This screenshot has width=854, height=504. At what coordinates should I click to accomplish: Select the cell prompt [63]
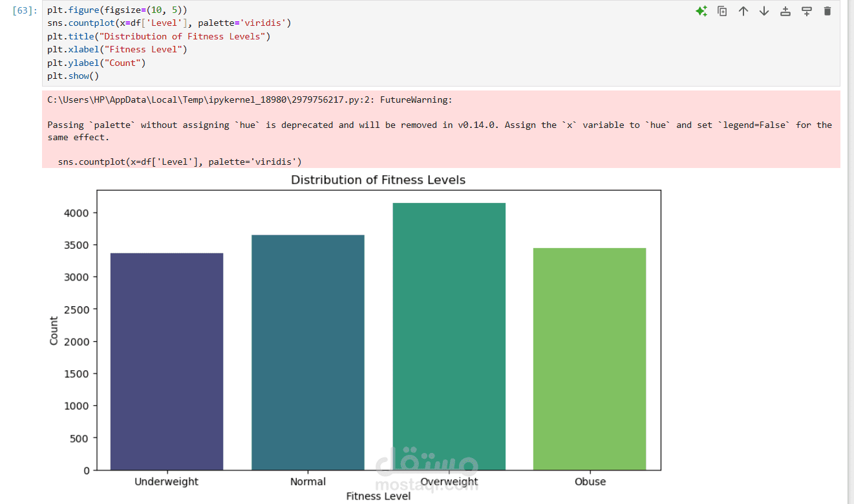(x=25, y=10)
